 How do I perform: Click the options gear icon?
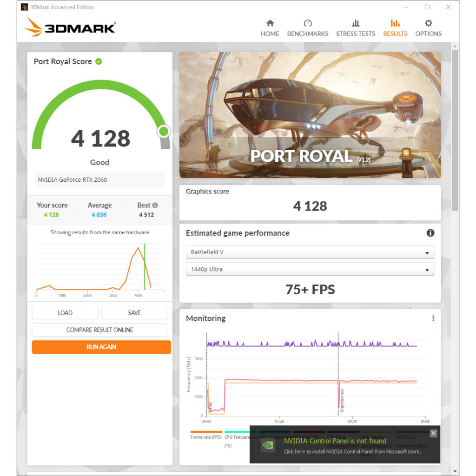pyautogui.click(x=428, y=23)
